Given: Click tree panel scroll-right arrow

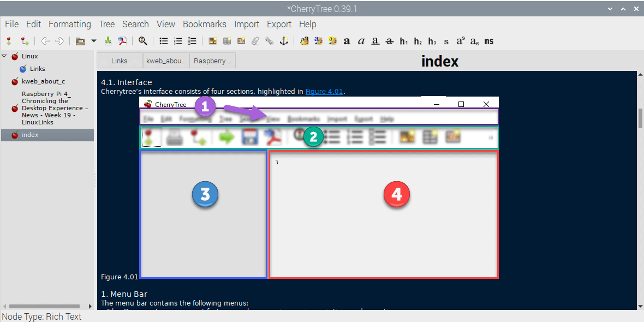Looking at the screenshot, I should pos(91,306).
